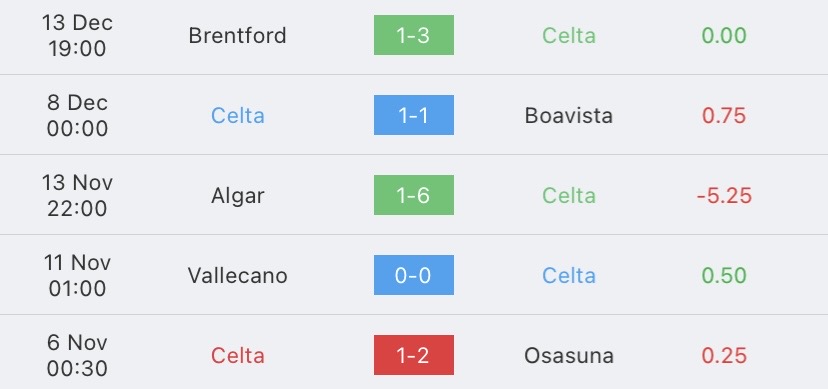The height and width of the screenshot is (389, 828).
Task: Select the Boavista team name
Action: coord(569,116)
